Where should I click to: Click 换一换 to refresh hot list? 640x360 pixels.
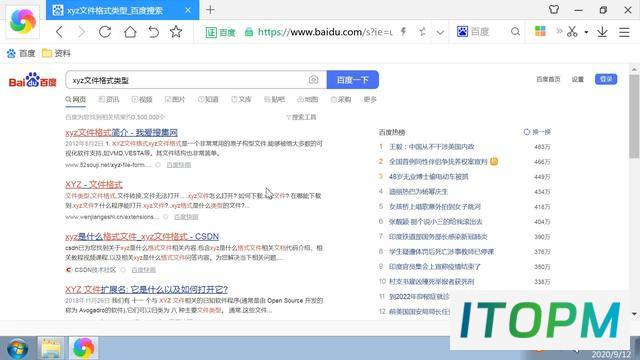pyautogui.click(x=537, y=132)
